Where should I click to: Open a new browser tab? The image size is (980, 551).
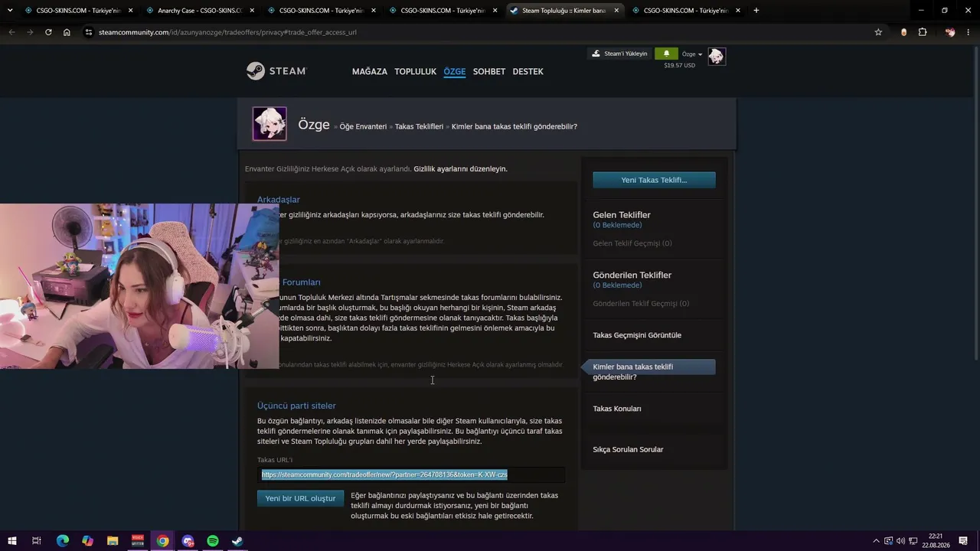coord(756,11)
